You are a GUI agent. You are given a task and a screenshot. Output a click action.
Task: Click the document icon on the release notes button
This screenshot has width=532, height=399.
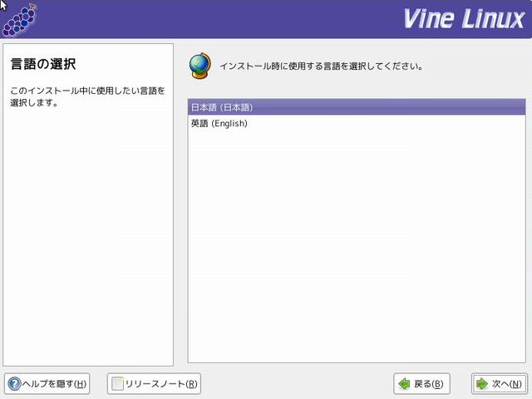(117, 384)
